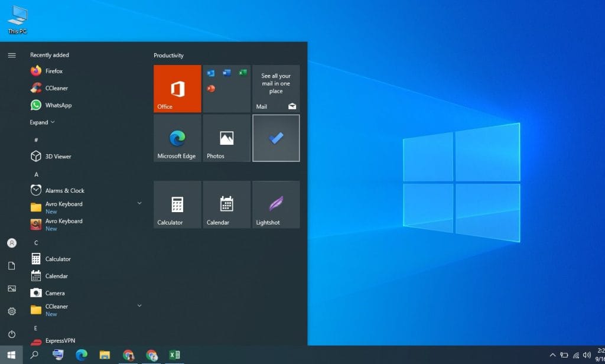Open Settings gear in Start rail
Viewport: 605px width, 364px height.
12,311
